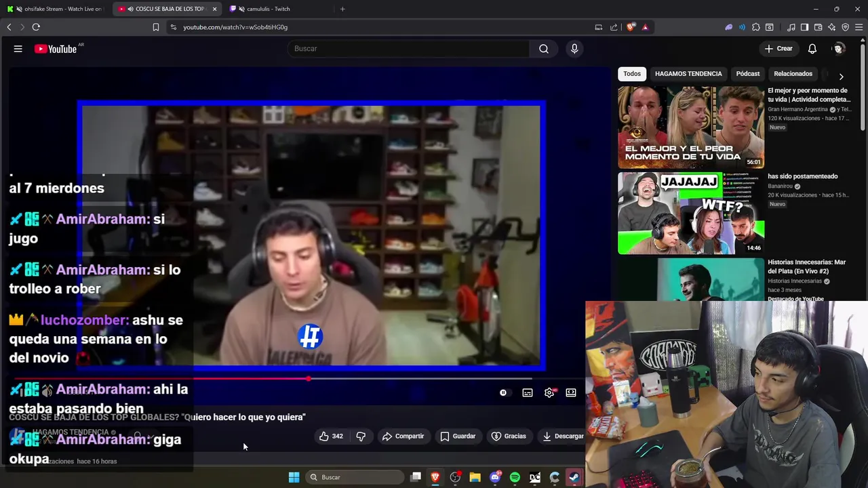Select the Relacionados chip
The width and height of the screenshot is (868, 488).
(x=793, y=74)
